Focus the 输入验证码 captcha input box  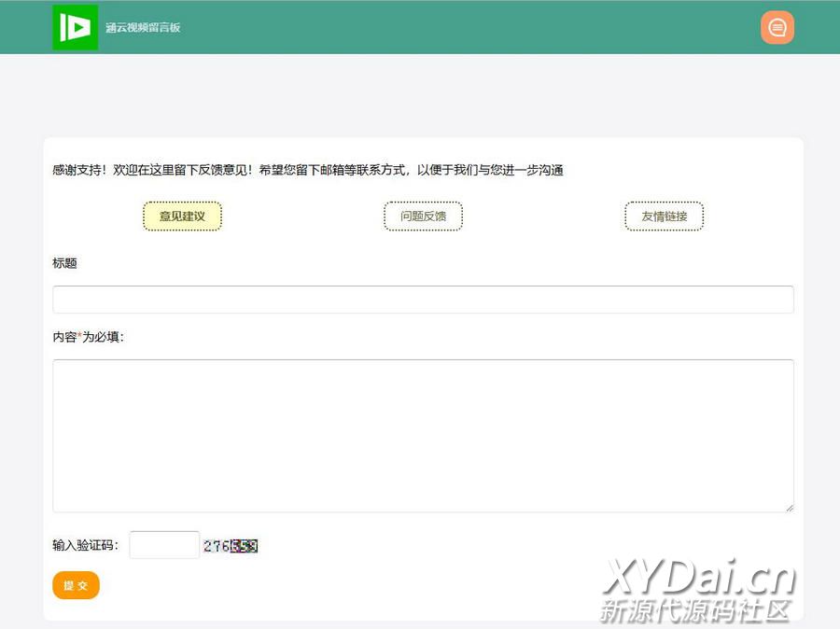point(164,545)
